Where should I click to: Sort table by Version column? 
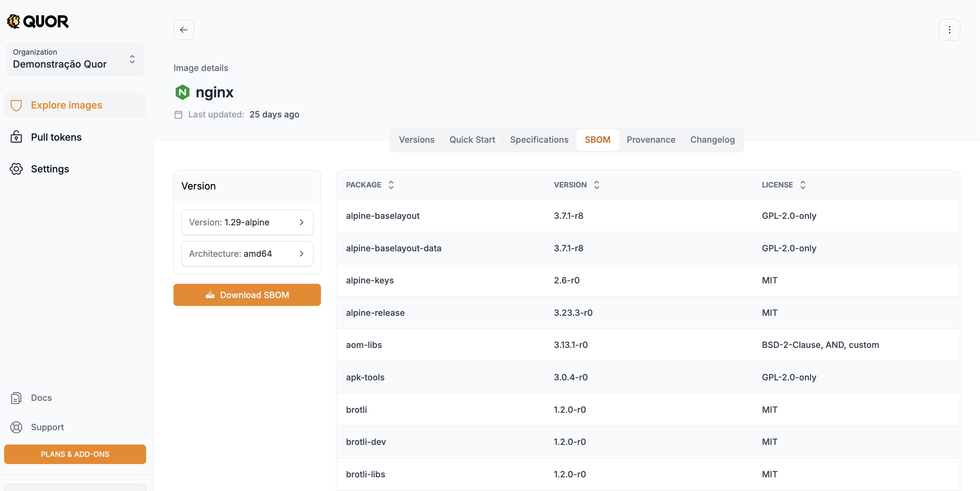(596, 185)
